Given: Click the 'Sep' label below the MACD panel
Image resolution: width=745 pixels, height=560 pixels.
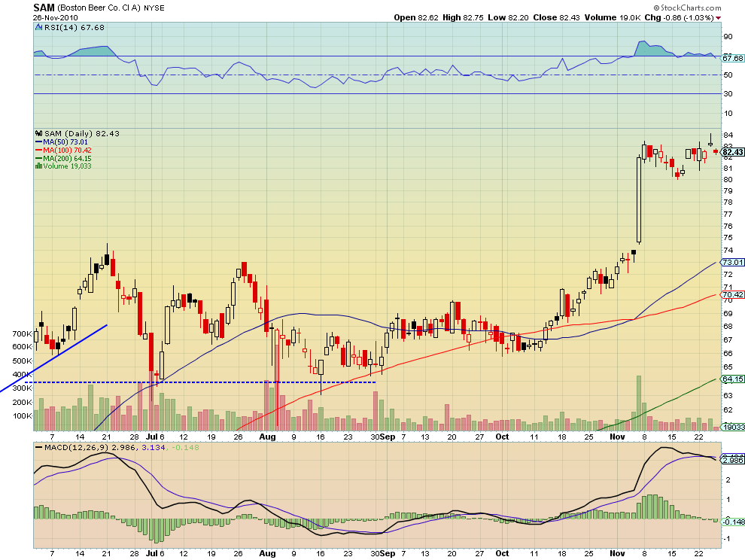Looking at the screenshot, I should (x=388, y=553).
